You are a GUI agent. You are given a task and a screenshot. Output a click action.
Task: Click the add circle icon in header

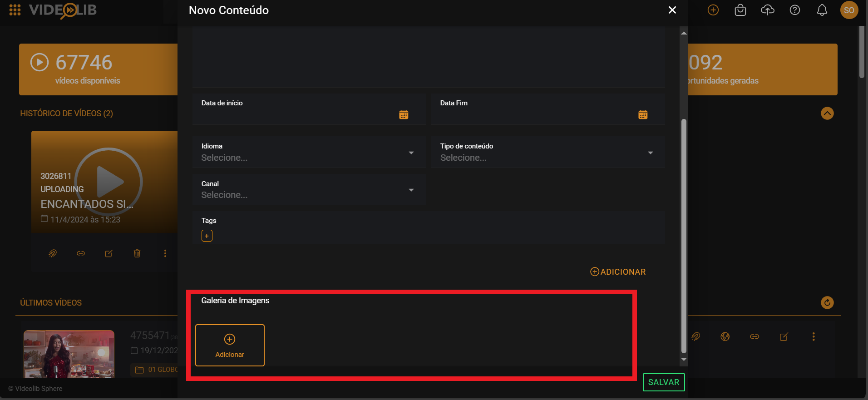[x=713, y=10]
